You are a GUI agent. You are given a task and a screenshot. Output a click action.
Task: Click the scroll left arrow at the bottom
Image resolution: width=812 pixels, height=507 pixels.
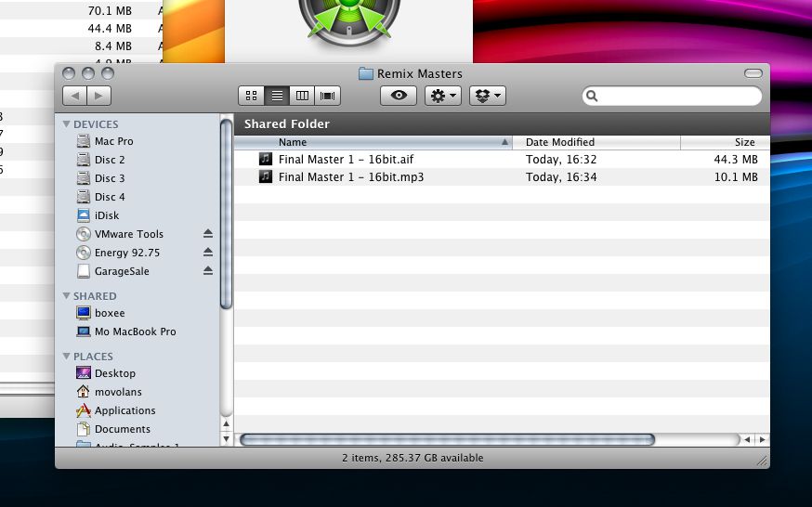click(747, 440)
